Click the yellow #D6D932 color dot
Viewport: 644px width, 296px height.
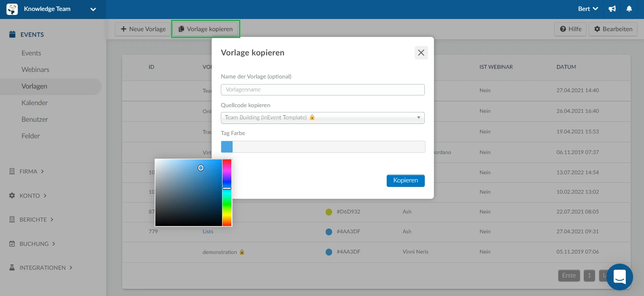329,212
